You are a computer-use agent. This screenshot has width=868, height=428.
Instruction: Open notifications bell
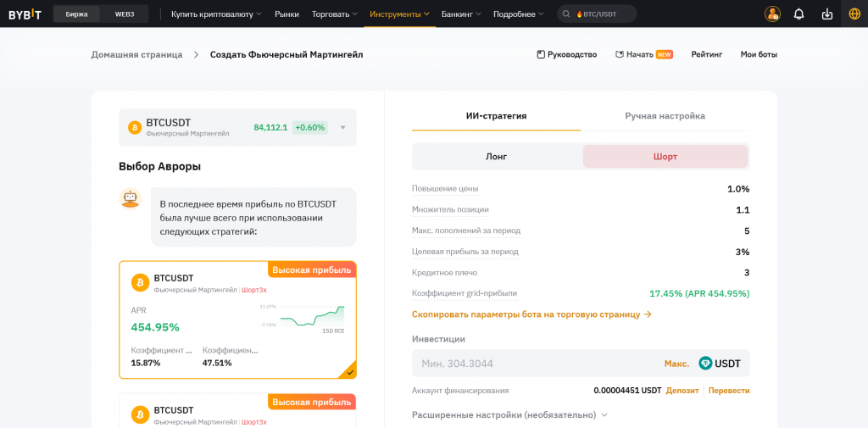coord(798,14)
